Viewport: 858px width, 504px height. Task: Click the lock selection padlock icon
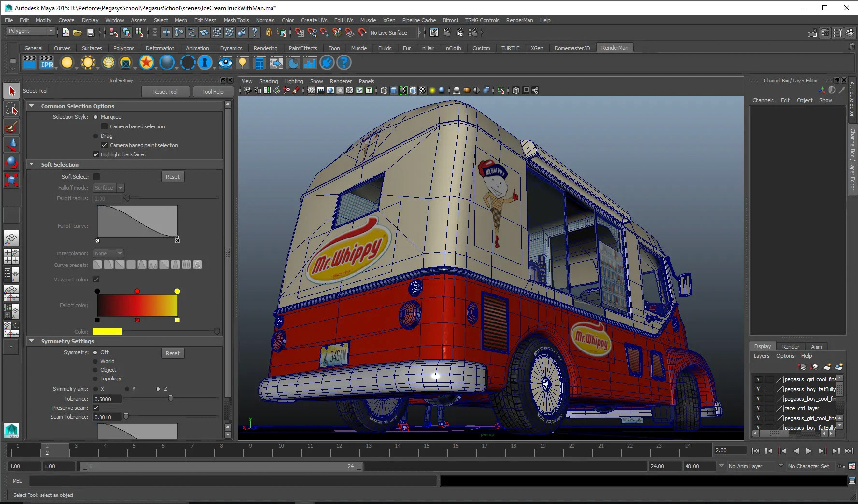[x=269, y=32]
